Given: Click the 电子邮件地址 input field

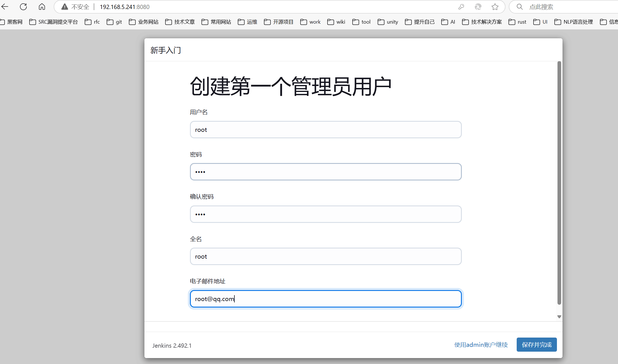Looking at the screenshot, I should (x=326, y=299).
